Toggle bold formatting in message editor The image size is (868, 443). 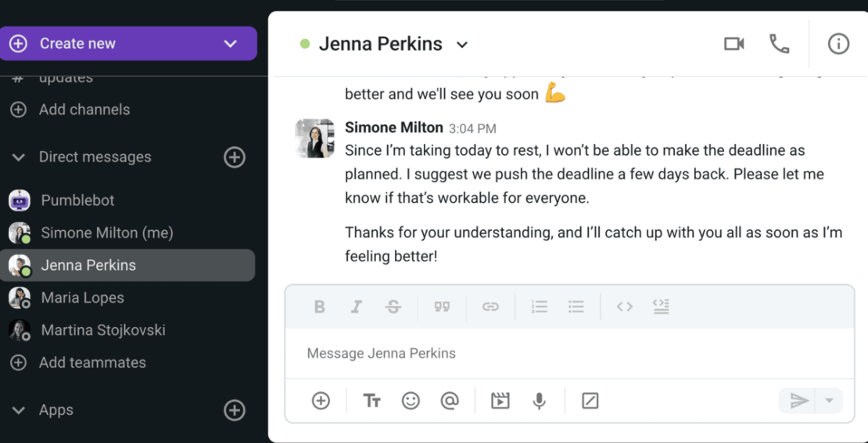tap(319, 307)
